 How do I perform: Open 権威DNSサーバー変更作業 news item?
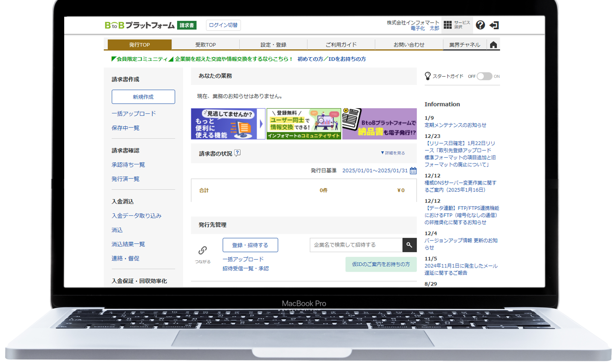coord(460,186)
